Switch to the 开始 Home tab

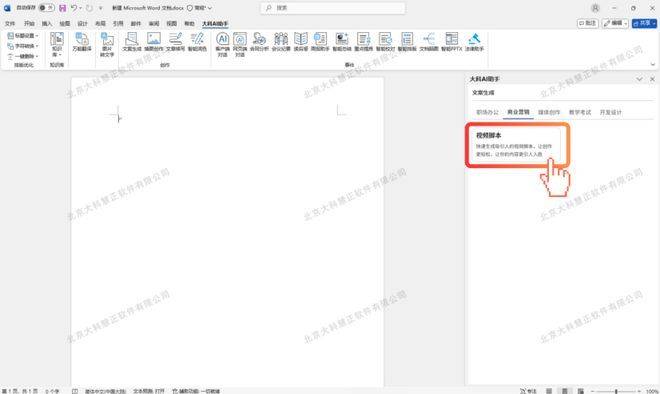tap(29, 24)
